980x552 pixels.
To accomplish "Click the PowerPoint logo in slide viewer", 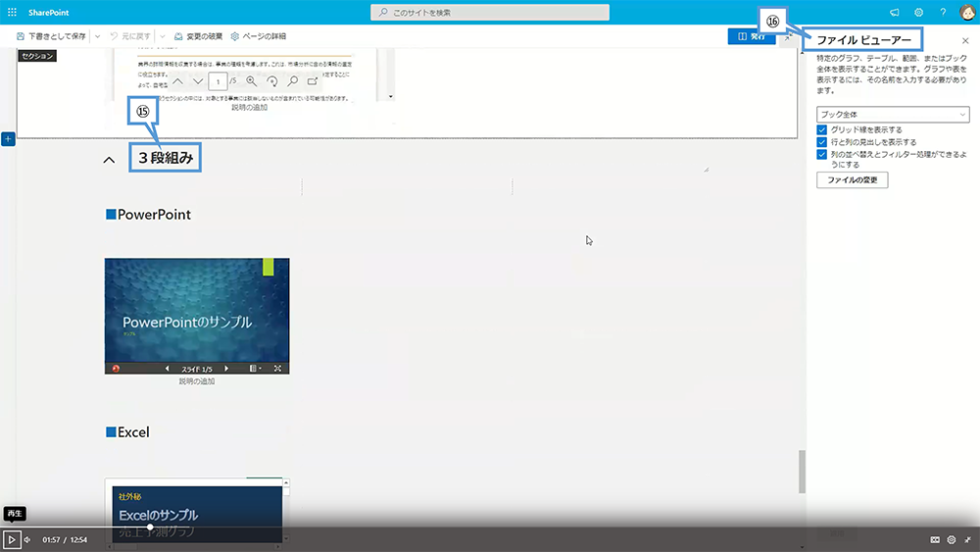I will 116,369.
